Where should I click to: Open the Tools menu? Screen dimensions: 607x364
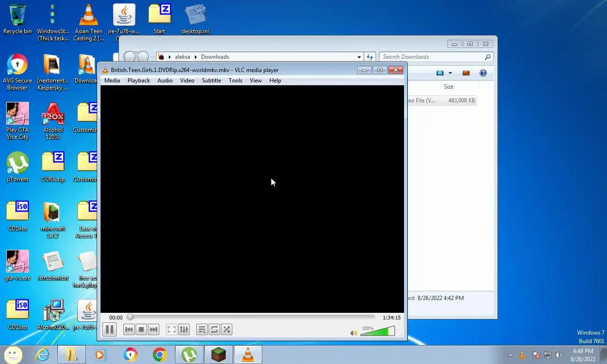(235, 81)
